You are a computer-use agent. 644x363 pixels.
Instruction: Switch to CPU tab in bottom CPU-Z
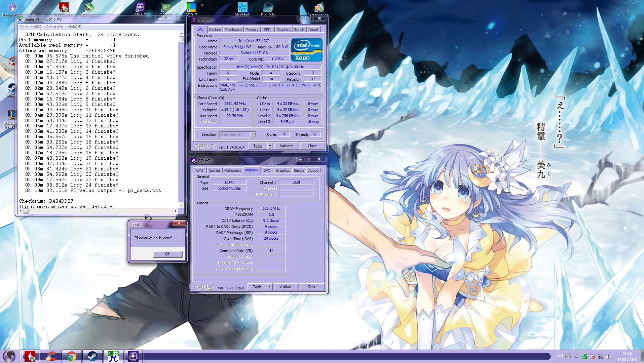tap(199, 170)
